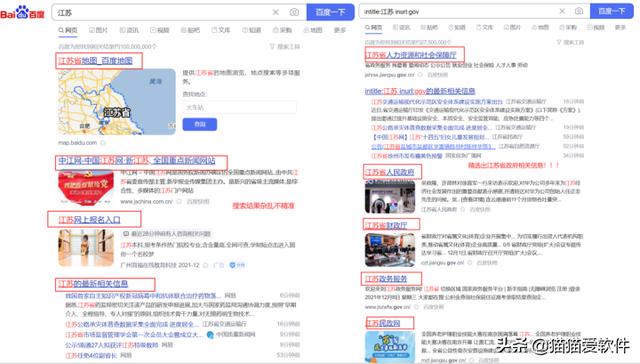Click the map.baidu.com source URL

(x=78, y=143)
